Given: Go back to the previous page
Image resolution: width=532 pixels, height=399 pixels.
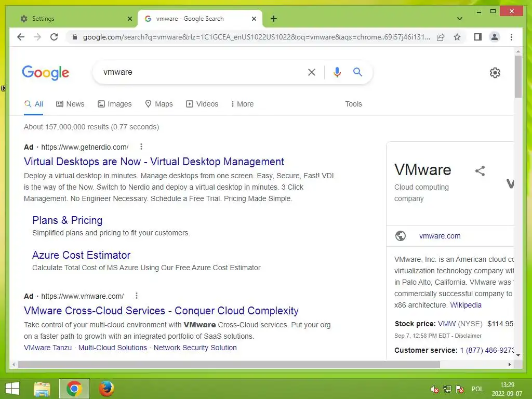Looking at the screenshot, I should (21, 37).
